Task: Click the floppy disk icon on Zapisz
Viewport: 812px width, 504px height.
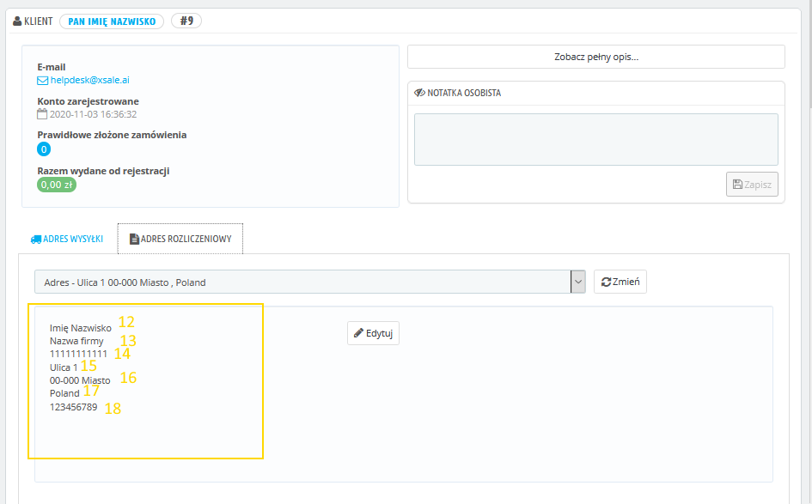Action: [x=737, y=184]
